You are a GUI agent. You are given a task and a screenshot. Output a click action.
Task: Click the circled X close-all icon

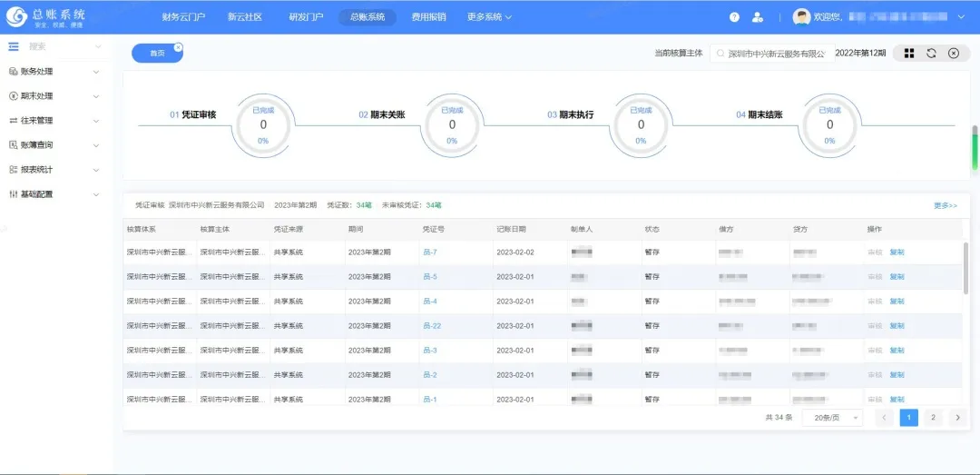pyautogui.click(x=954, y=54)
